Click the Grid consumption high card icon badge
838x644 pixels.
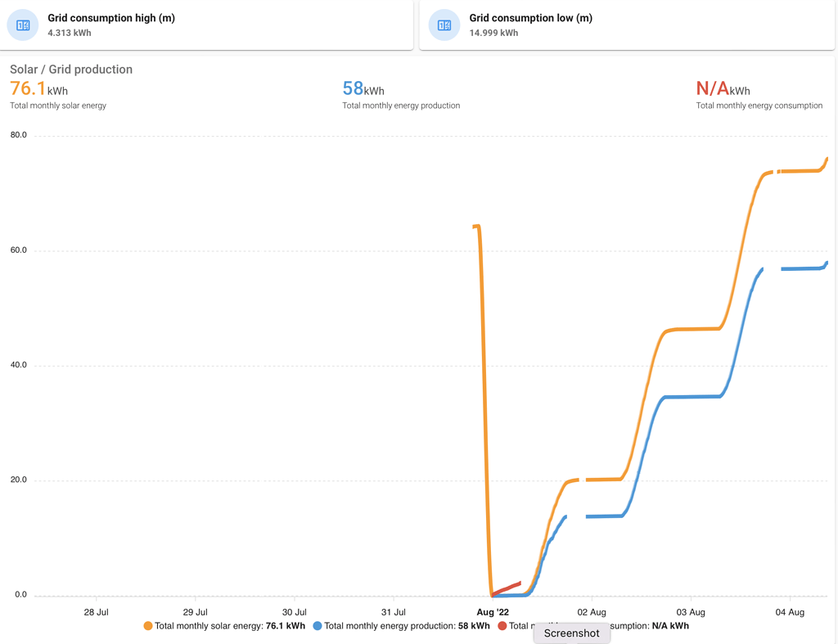(22, 25)
